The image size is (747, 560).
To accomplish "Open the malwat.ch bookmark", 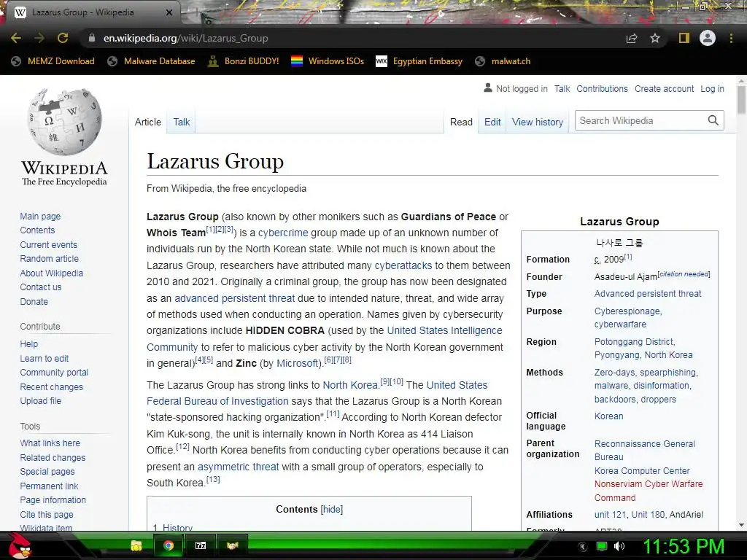I will click(x=503, y=61).
